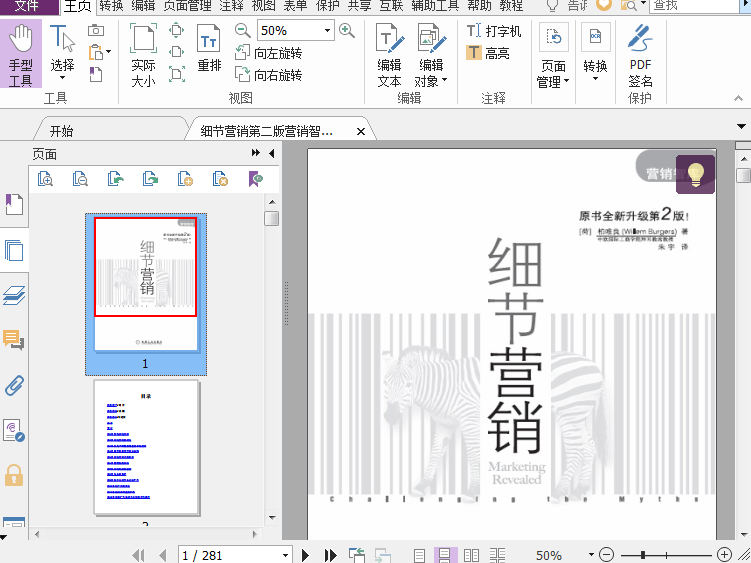Click the Fit Page icon

click(176, 31)
